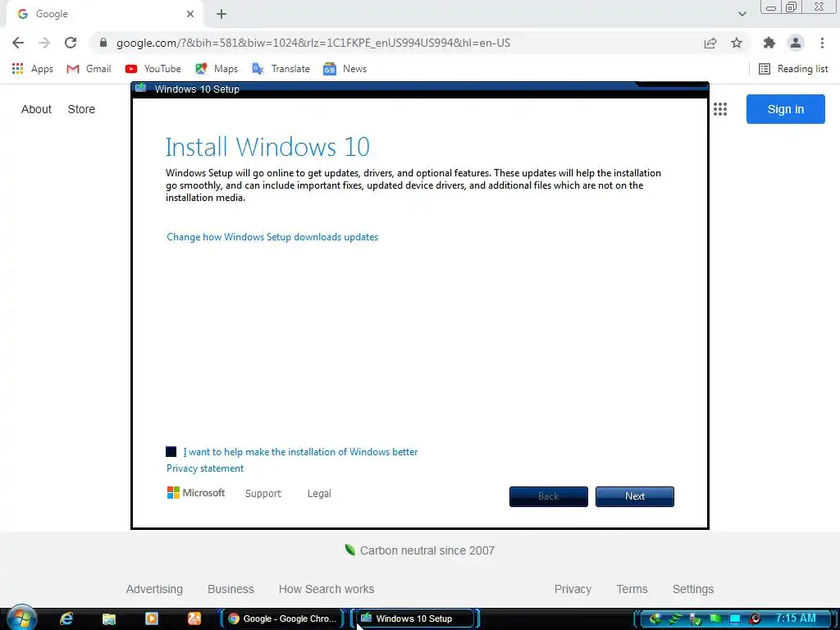The width and height of the screenshot is (840, 630).
Task: Open the Chrome three-dot menu
Action: [822, 43]
